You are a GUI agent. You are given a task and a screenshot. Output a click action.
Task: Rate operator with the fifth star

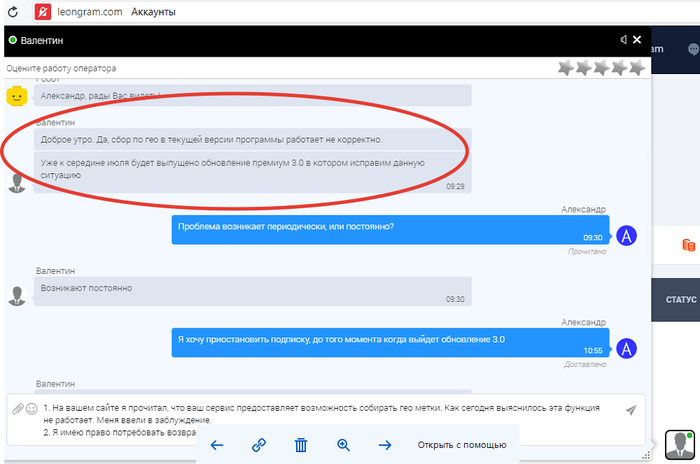pyautogui.click(x=637, y=68)
